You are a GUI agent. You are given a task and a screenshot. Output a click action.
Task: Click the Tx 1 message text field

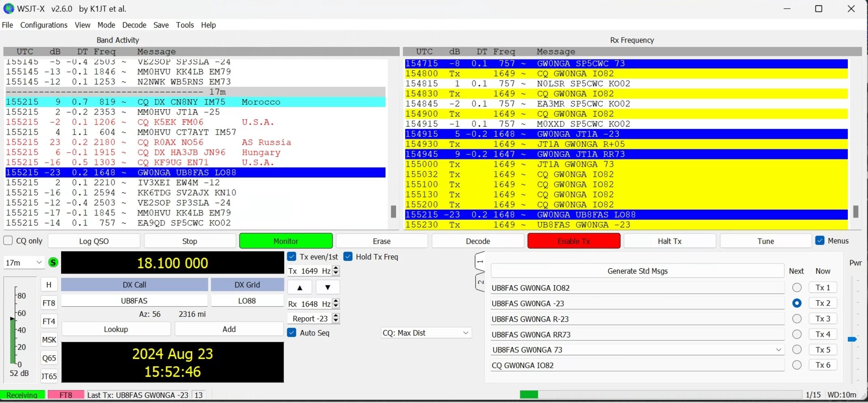[637, 288]
